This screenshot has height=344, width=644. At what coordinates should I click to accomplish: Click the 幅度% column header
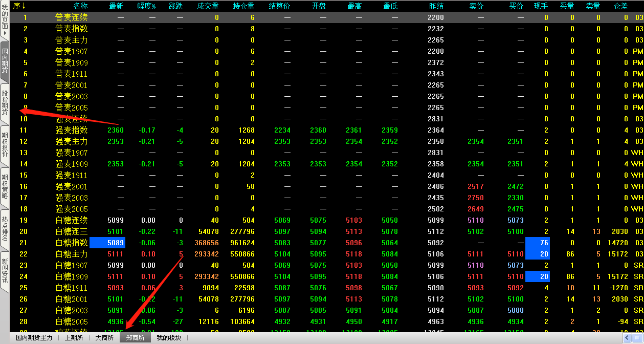point(146,6)
